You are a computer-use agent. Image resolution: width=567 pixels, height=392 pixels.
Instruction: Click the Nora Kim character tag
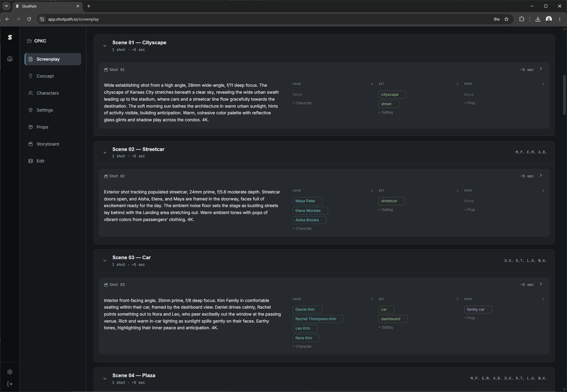tap(306, 338)
